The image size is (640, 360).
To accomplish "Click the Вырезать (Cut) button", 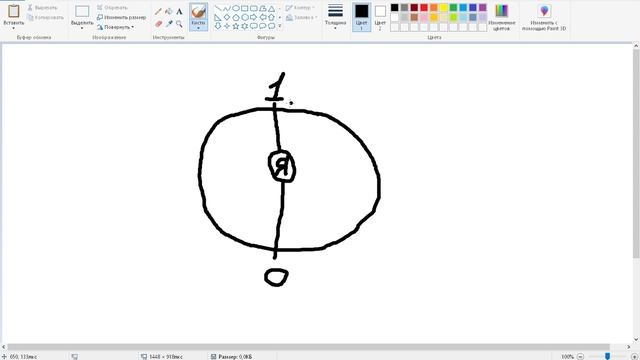I will point(42,7).
